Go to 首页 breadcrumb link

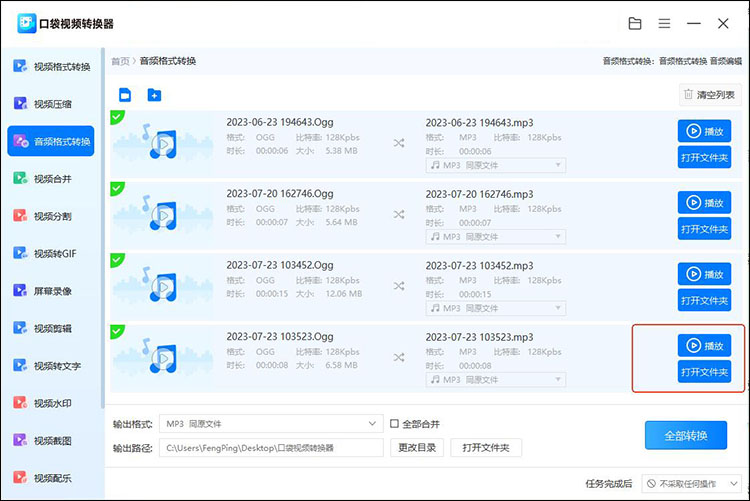point(120,61)
